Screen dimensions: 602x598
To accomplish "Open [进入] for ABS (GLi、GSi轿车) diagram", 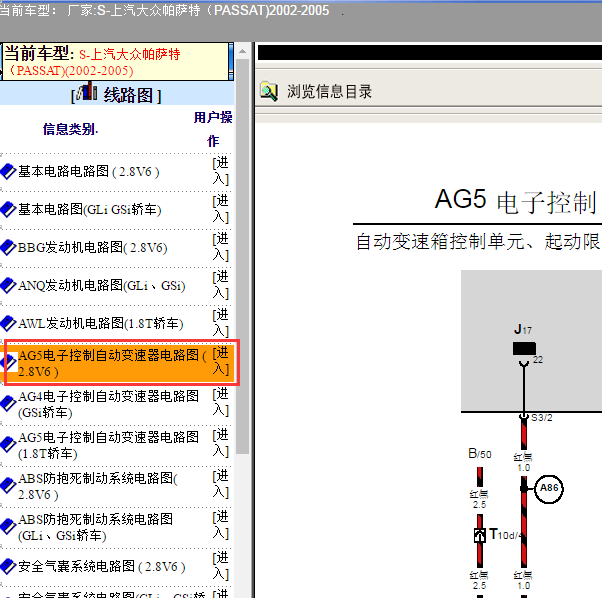I will pos(221,525).
